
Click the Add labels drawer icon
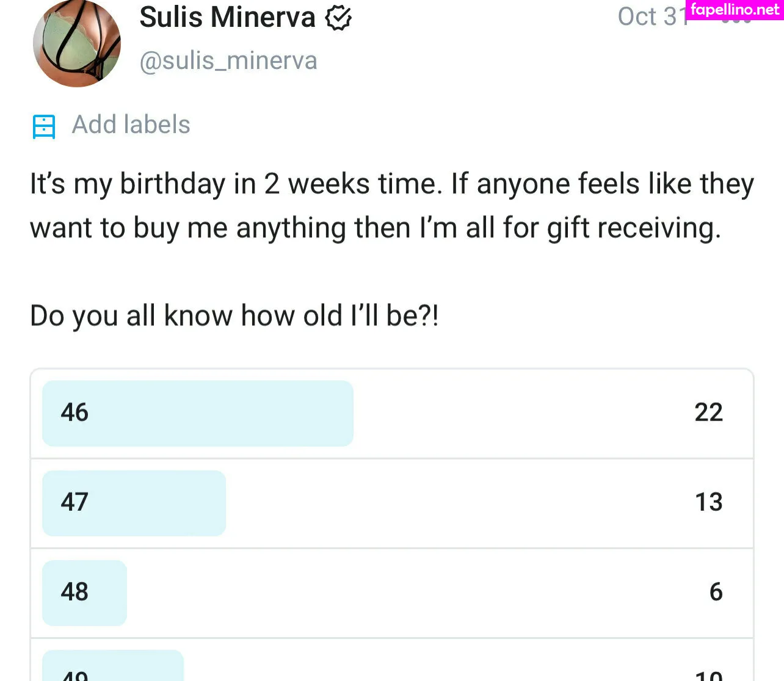coord(44,126)
